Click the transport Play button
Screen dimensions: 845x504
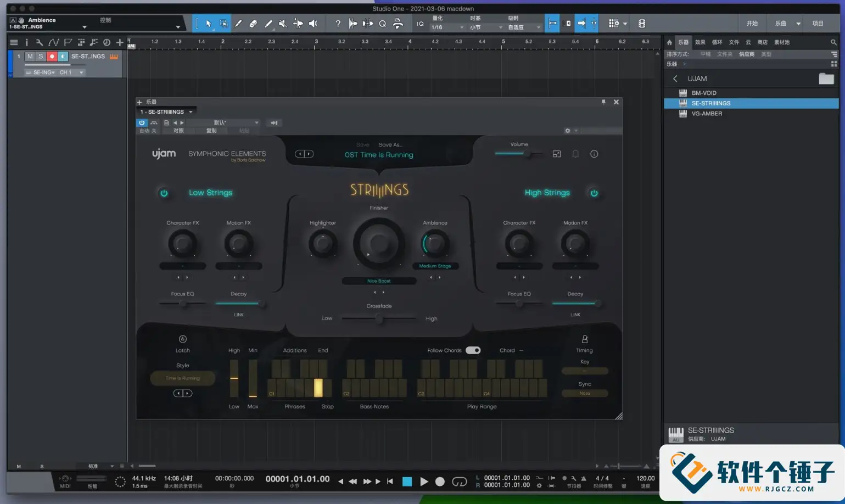(424, 481)
